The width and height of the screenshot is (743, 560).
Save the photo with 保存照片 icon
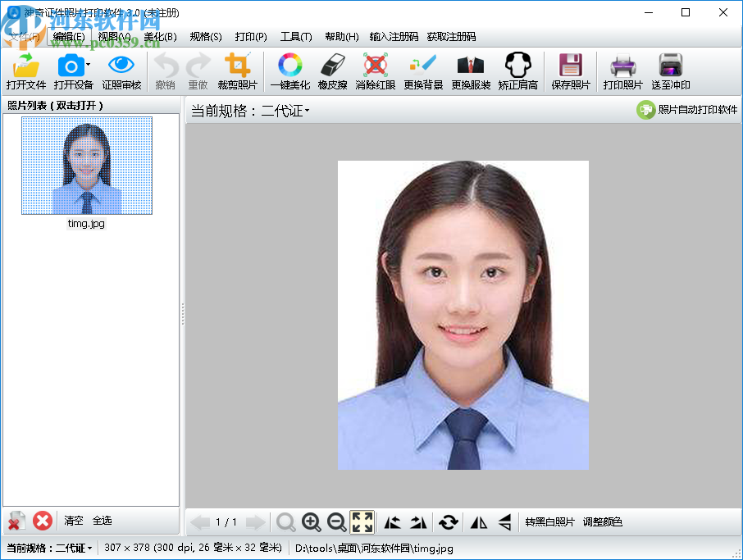(570, 66)
